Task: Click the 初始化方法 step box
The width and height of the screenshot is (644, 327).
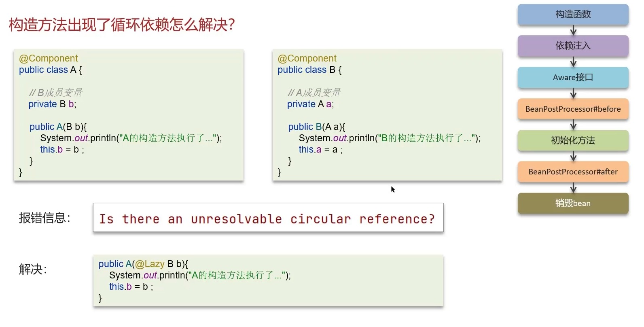Action: (x=573, y=140)
